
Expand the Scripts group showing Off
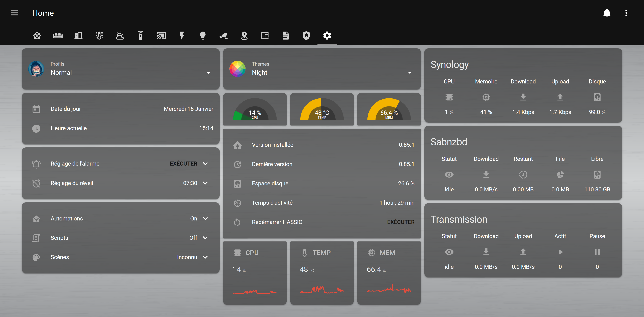205,238
